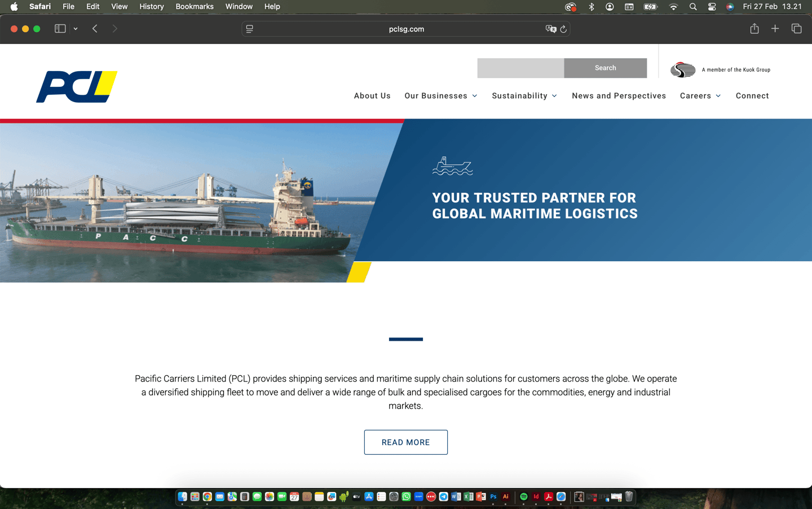The image size is (812, 509).
Task: Open the File menu
Action: coord(68,7)
